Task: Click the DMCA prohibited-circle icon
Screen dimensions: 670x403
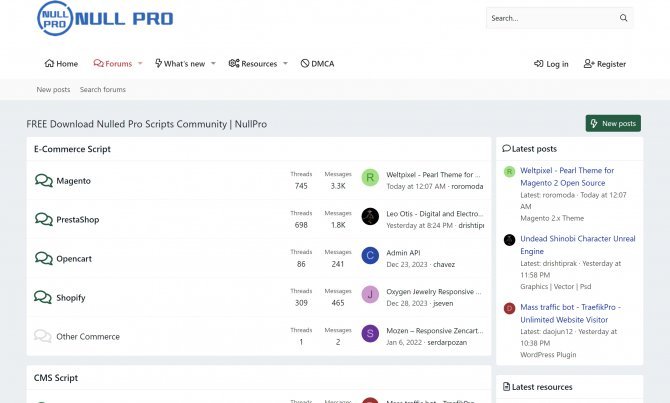Action: pyautogui.click(x=305, y=63)
